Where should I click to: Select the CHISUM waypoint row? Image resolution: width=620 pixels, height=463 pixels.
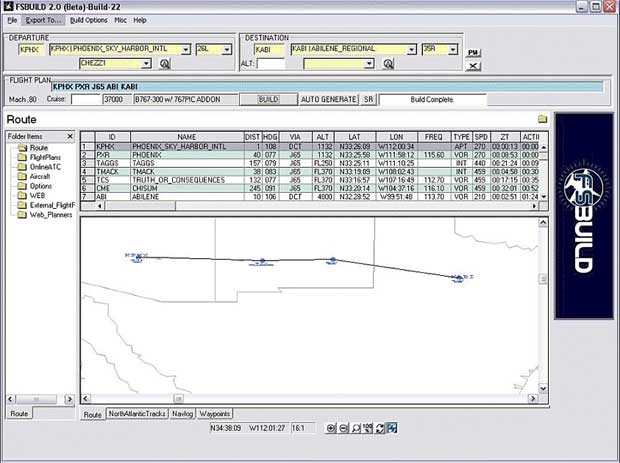point(310,188)
